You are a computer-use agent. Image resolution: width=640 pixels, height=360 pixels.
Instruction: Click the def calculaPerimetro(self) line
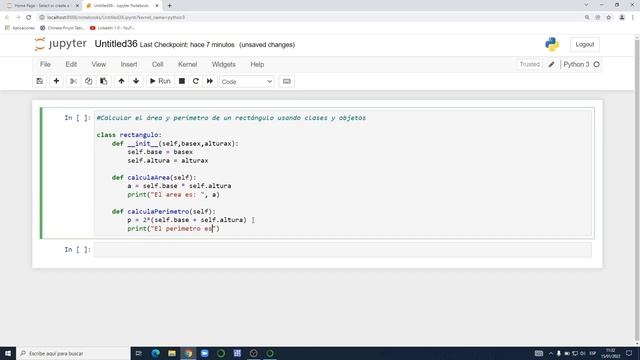(x=164, y=211)
